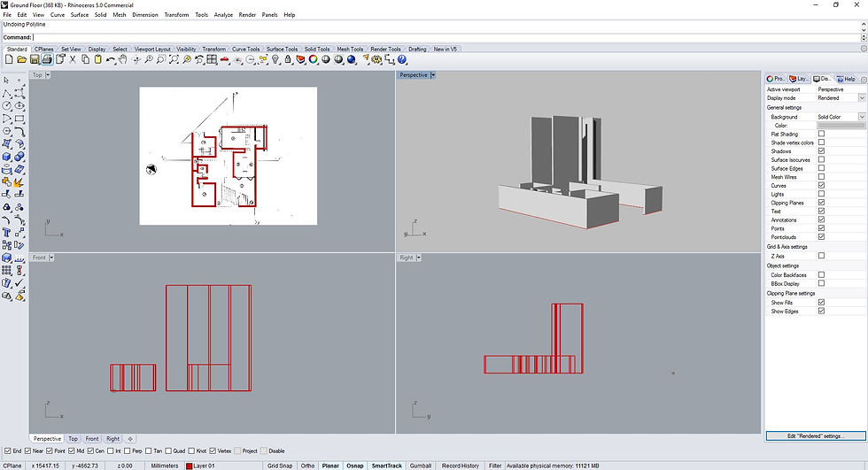Enable the Perp osnap checkbox
868x470 pixels.
click(128, 451)
